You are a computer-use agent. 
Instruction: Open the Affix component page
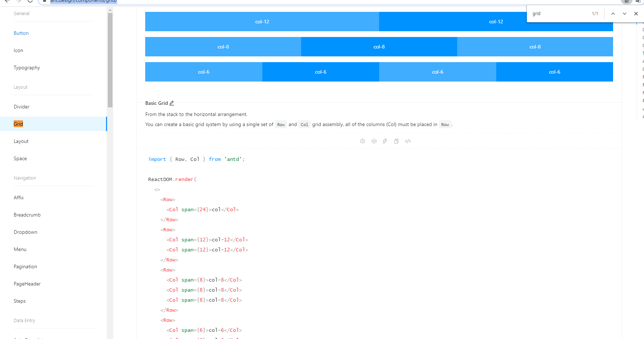[19, 198]
